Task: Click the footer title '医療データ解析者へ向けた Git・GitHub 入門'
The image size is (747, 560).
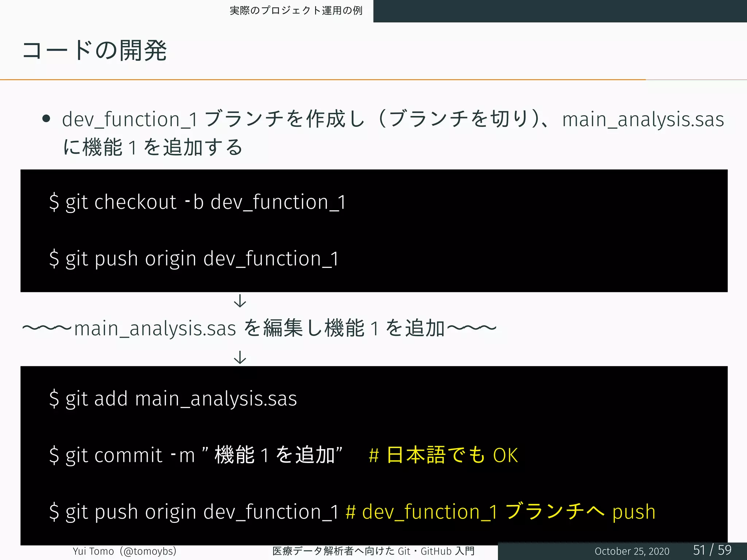Action: 373,551
